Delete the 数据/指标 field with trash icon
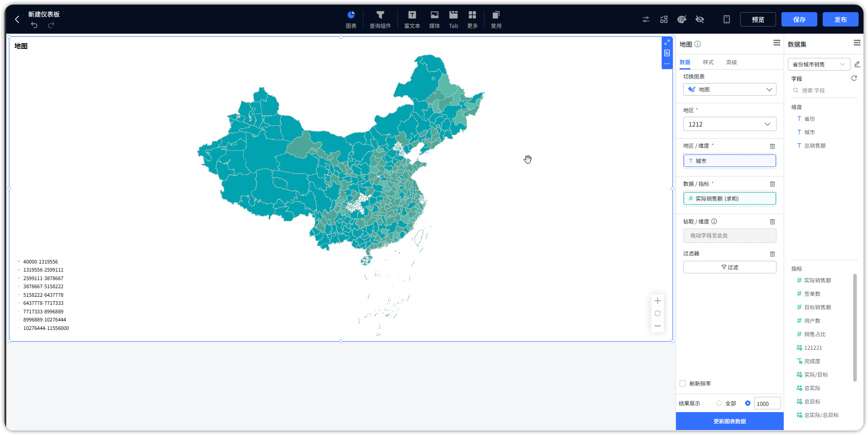This screenshot has width=868, height=435. [772, 184]
